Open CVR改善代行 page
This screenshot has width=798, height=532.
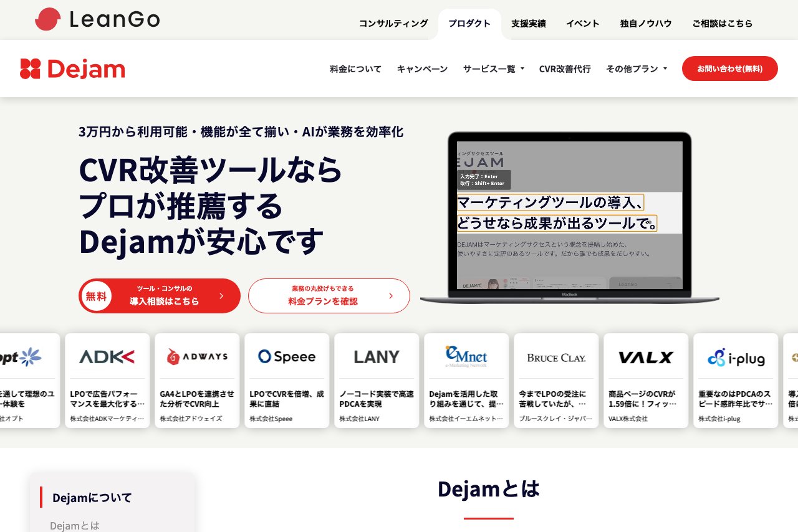tap(565, 69)
